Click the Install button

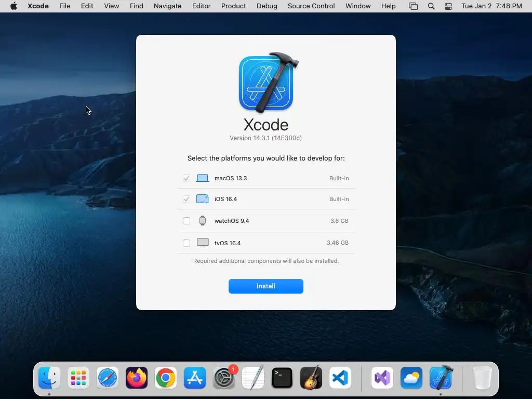265,286
